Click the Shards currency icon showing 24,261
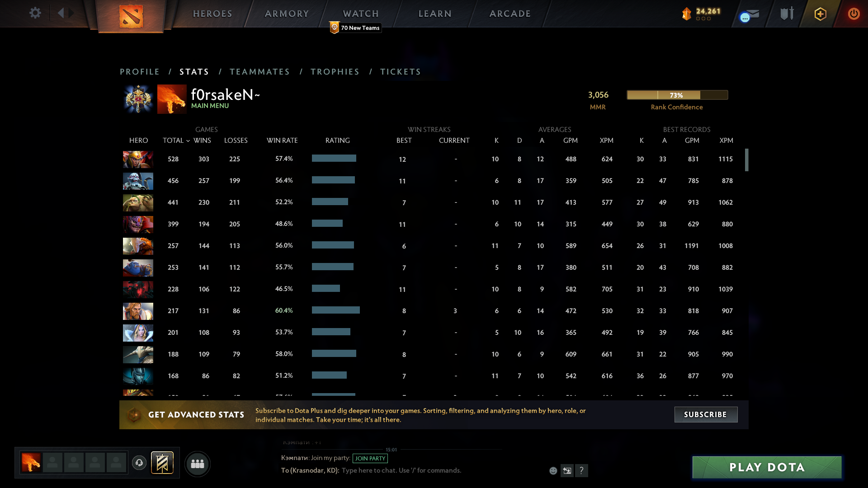 [688, 14]
